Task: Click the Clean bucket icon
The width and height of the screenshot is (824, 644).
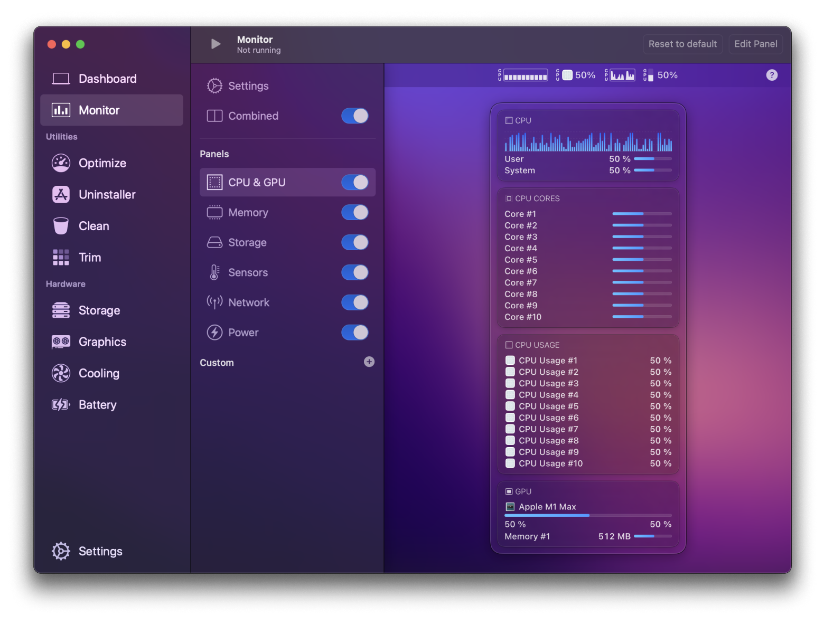Action: (61, 226)
